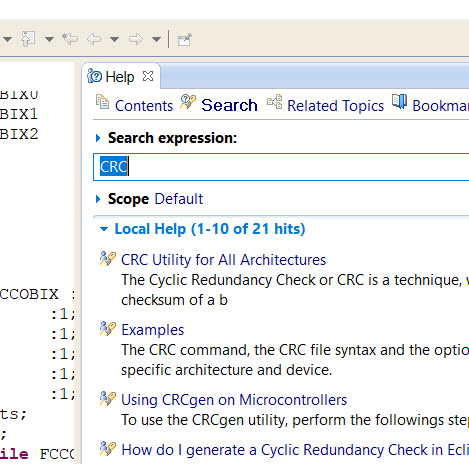Image resolution: width=469 pixels, height=464 pixels.
Task: Open the Related Topics page
Action: pos(335,106)
